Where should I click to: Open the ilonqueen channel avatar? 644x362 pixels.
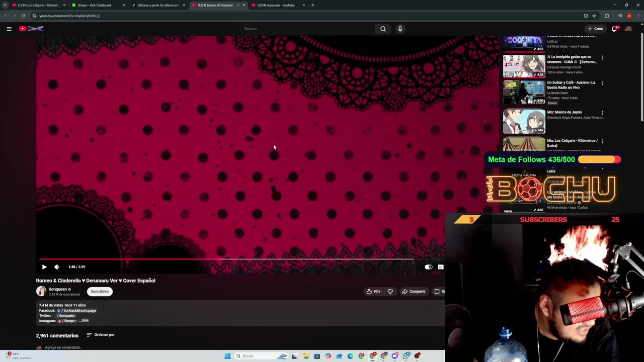tap(41, 291)
